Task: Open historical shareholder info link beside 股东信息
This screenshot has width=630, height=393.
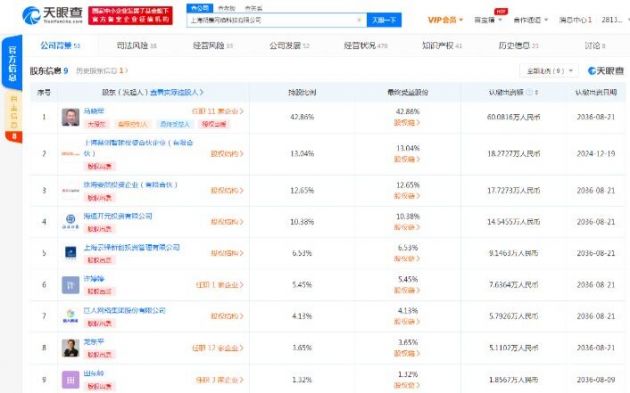Action: pyautogui.click(x=102, y=71)
